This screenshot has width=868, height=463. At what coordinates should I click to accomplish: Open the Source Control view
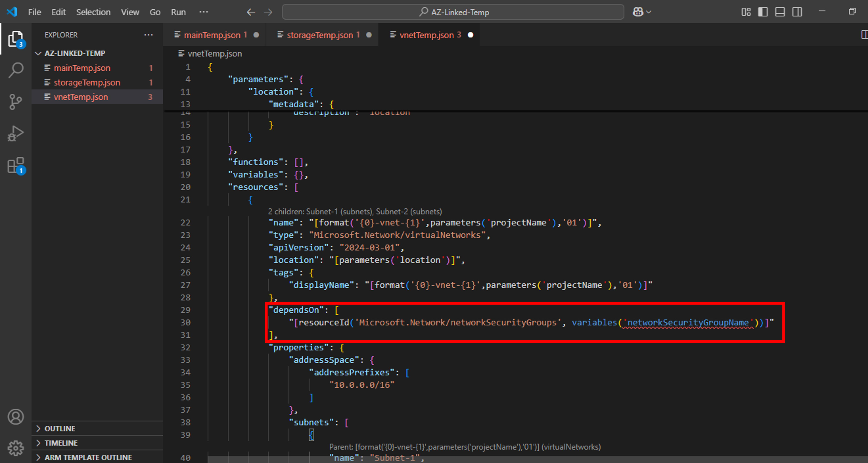click(x=16, y=101)
